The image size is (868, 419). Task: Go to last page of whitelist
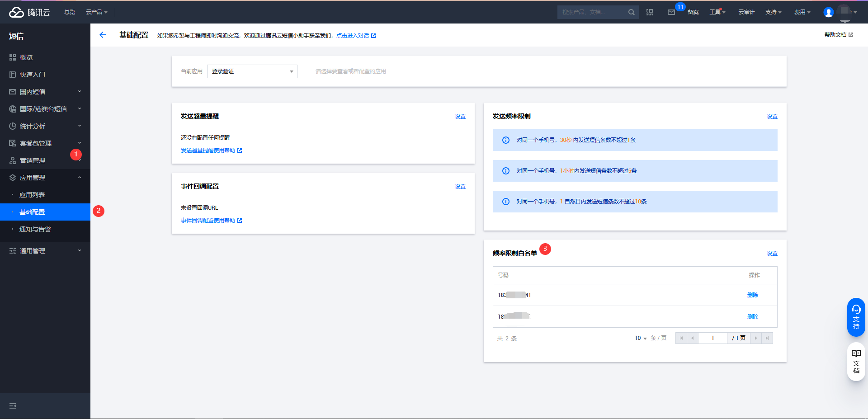(x=767, y=338)
